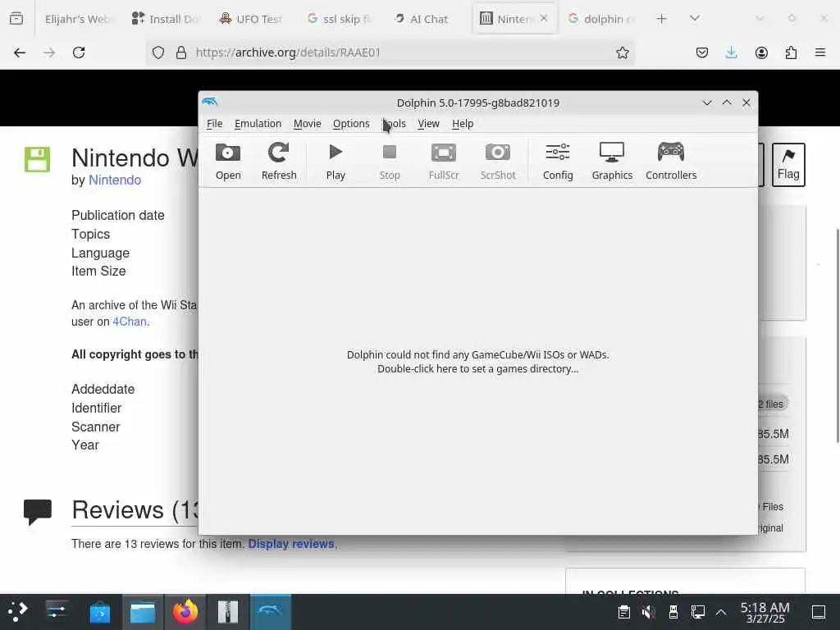Click the site security padlock icon
The height and width of the screenshot is (630, 840).
tap(181, 52)
